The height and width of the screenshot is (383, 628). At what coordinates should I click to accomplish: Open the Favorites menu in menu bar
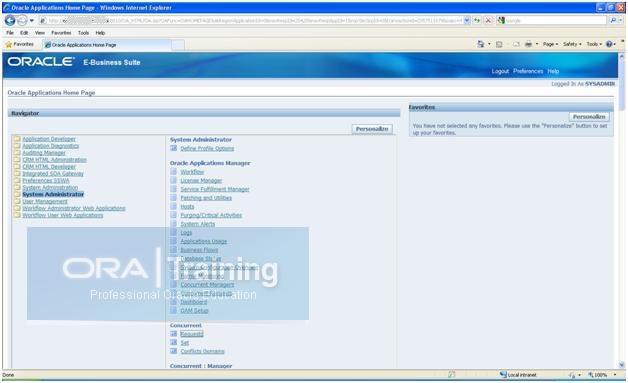coord(61,33)
